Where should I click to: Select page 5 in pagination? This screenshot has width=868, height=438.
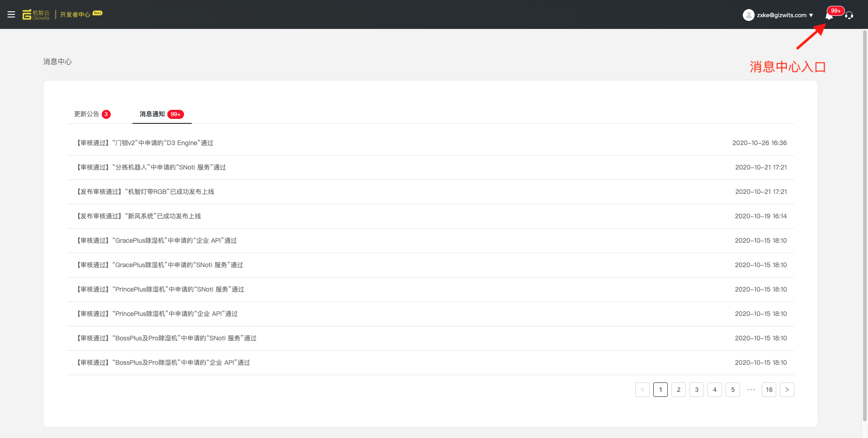point(732,390)
